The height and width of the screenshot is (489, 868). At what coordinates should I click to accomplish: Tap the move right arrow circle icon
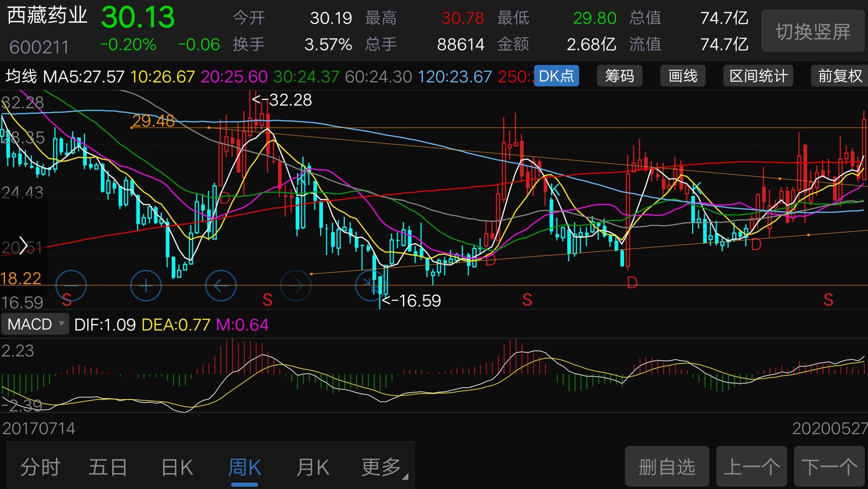(x=296, y=285)
